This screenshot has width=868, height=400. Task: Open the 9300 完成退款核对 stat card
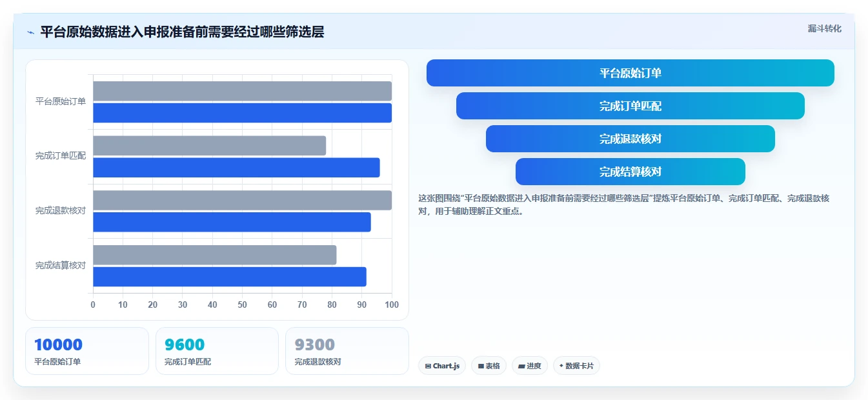tap(347, 351)
